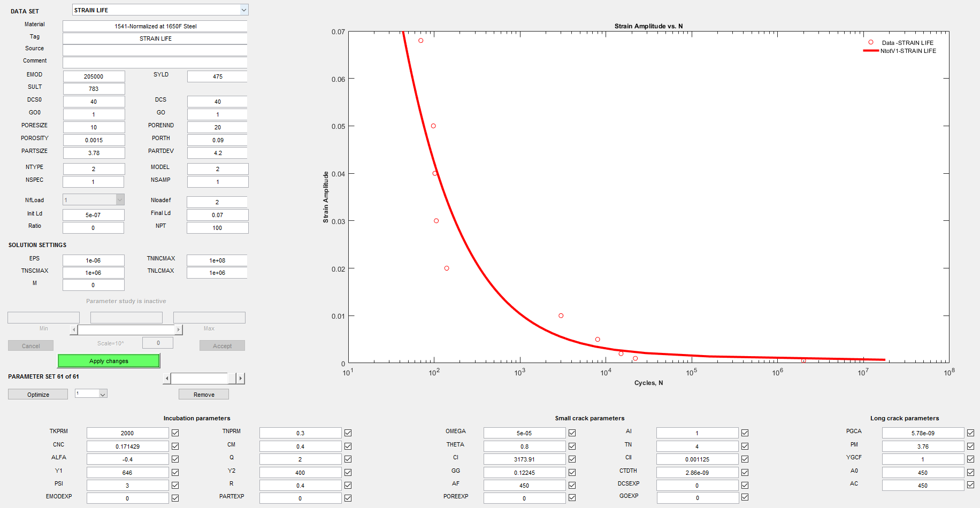The width and height of the screenshot is (980, 508).
Task: Click the right arrow of parameter set scrollbar
Action: tap(241, 379)
